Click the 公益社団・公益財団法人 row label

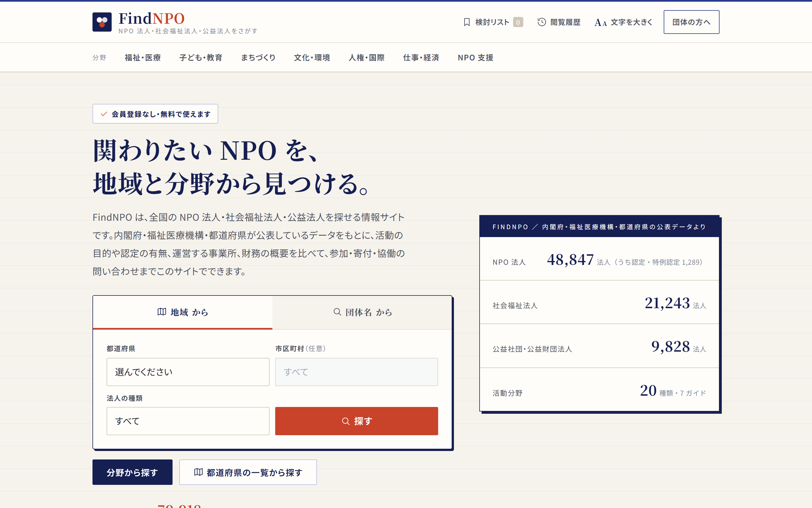(x=532, y=349)
